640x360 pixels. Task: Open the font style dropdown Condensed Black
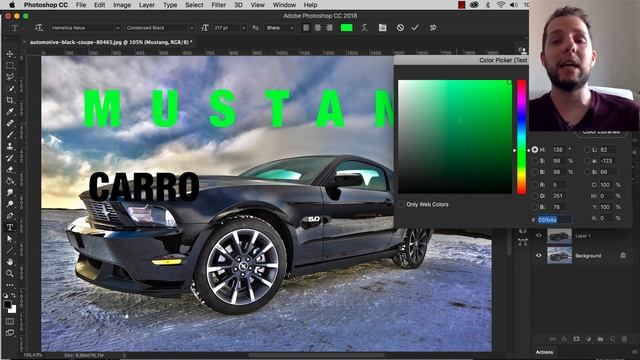tap(160, 28)
